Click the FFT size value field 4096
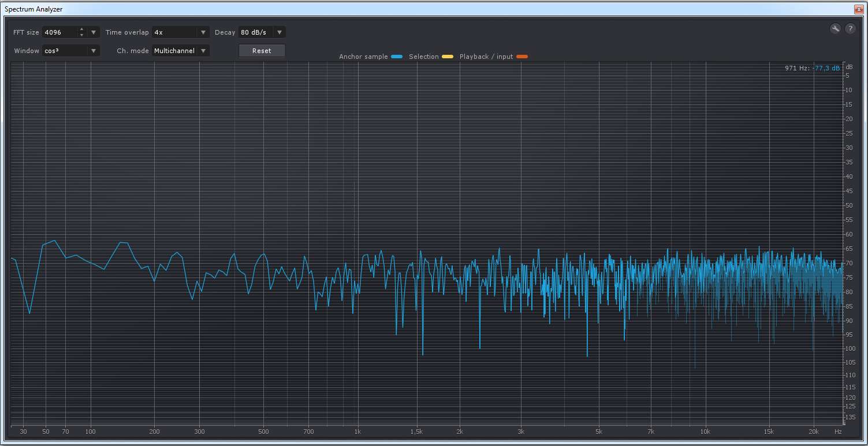The height and width of the screenshot is (446, 868). 59,32
